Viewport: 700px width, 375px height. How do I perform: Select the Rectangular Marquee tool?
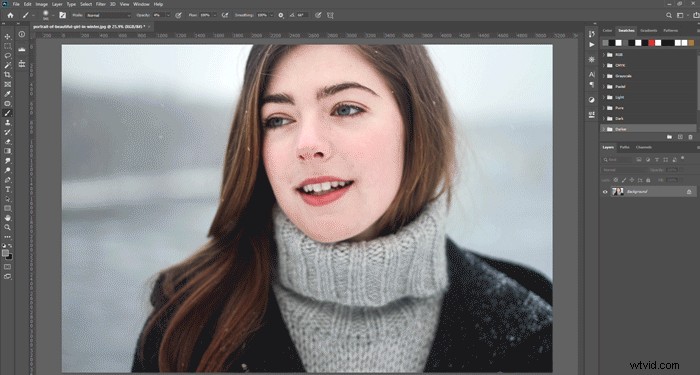[x=8, y=46]
